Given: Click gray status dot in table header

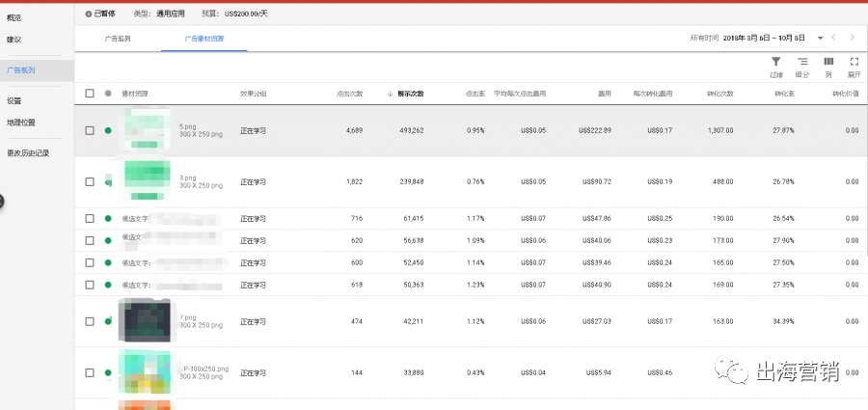Looking at the screenshot, I should click(x=108, y=94).
